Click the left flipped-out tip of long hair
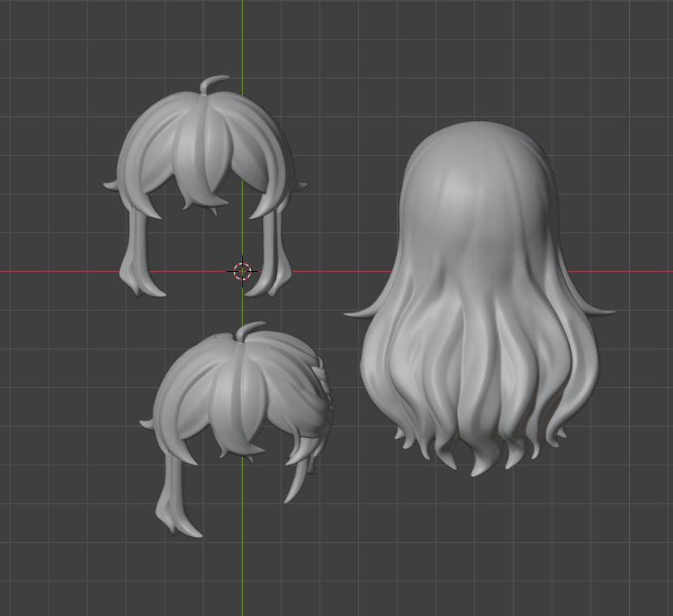The width and height of the screenshot is (673, 616). [357, 312]
